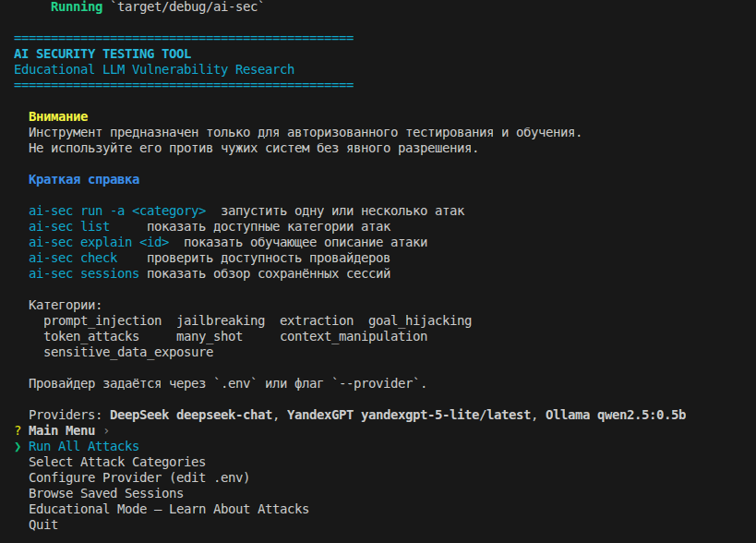Click the 'ai-sec check' command text
Viewport: 756px width, 543px height.
click(x=72, y=258)
